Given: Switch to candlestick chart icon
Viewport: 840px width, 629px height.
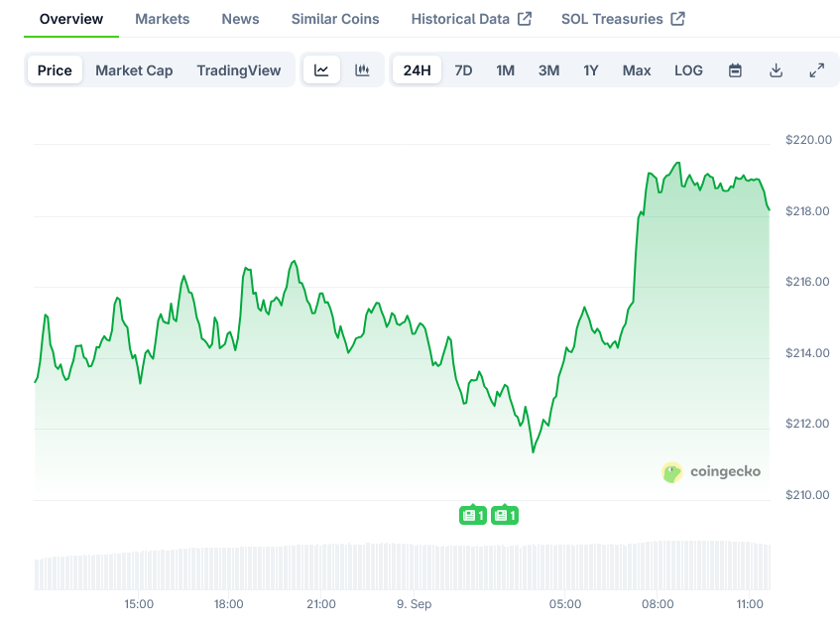Looking at the screenshot, I should pos(362,70).
